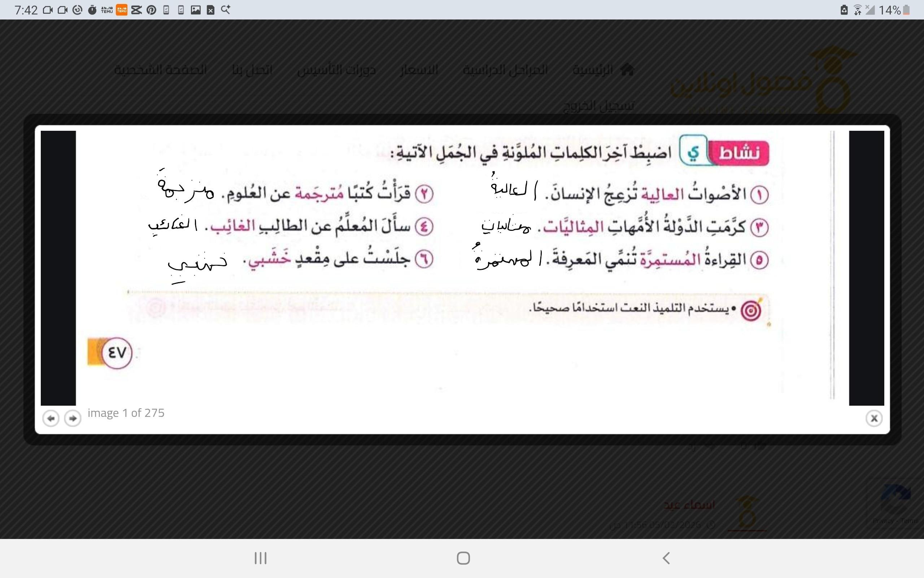Click the pink word الغائِب in sentence ٤
Viewport: 924px width, 578px height.
click(x=232, y=225)
